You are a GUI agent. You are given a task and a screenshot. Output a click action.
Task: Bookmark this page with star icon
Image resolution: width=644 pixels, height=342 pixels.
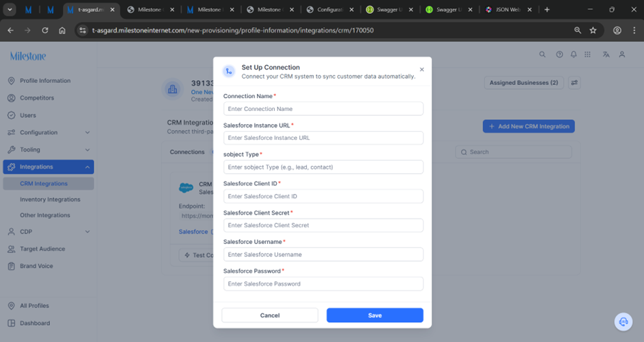593,30
